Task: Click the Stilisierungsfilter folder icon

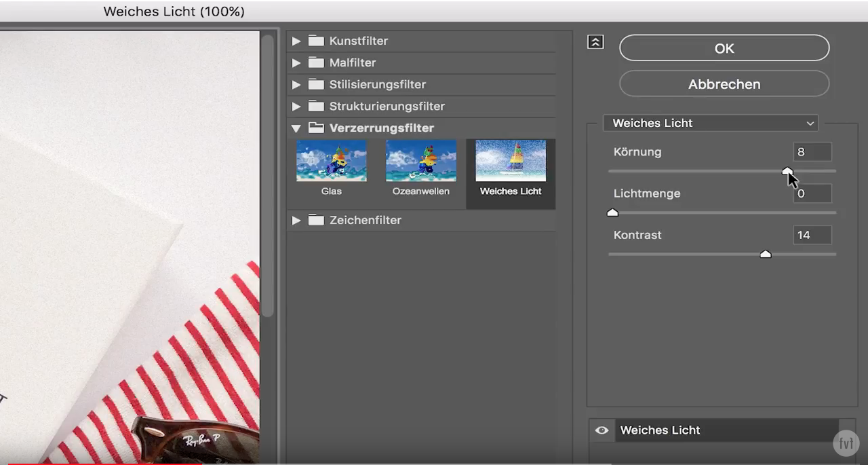Action: click(x=316, y=84)
